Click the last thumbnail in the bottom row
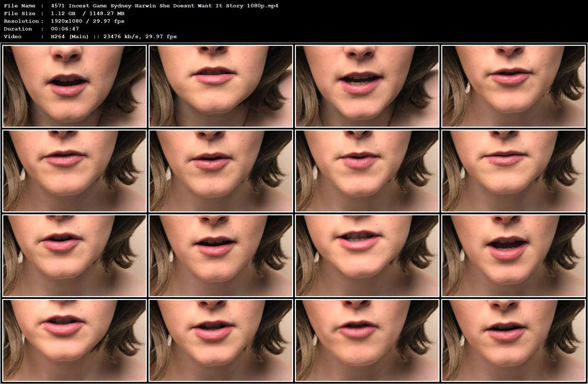The height and width of the screenshot is (384, 588). pos(514,340)
